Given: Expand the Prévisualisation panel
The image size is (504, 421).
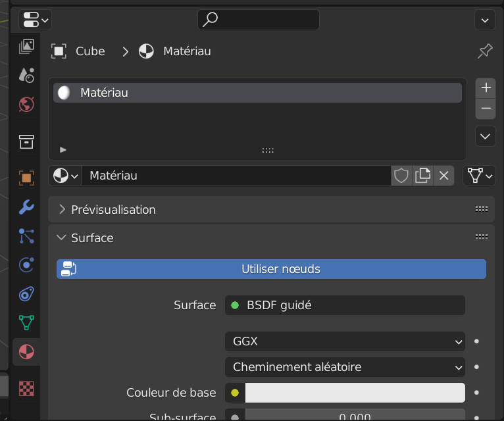Looking at the screenshot, I should (113, 210).
